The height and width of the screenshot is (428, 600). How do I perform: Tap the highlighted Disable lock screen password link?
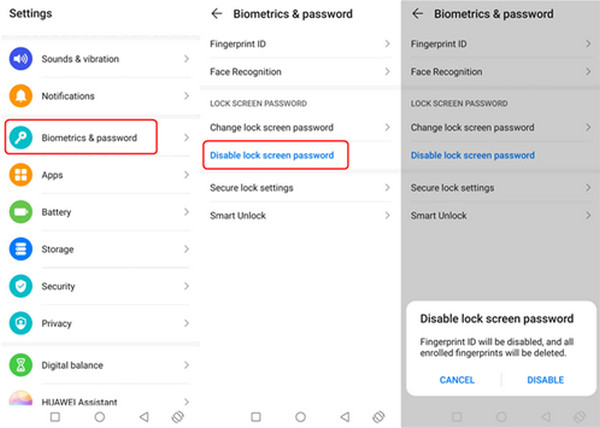(x=272, y=155)
